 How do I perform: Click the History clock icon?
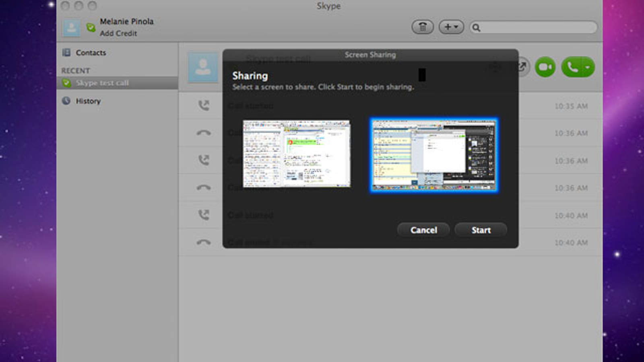click(66, 101)
